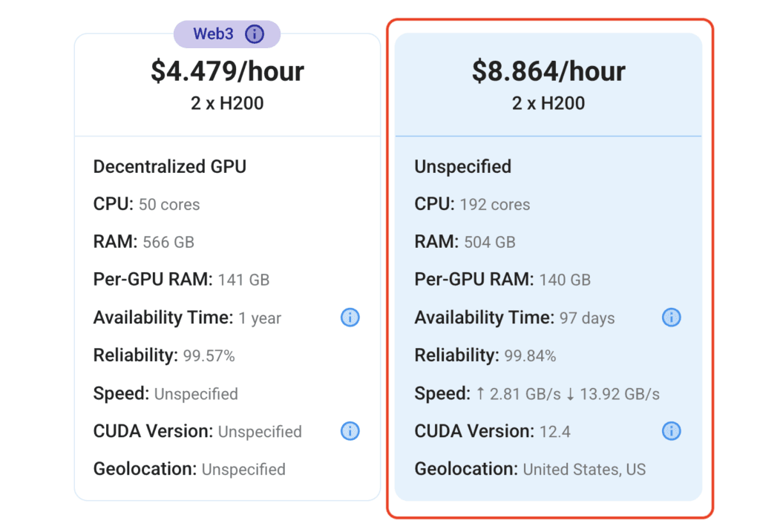This screenshot has width=760, height=532.
Task: Click the info icon in Web3 badge
Action: 255,34
